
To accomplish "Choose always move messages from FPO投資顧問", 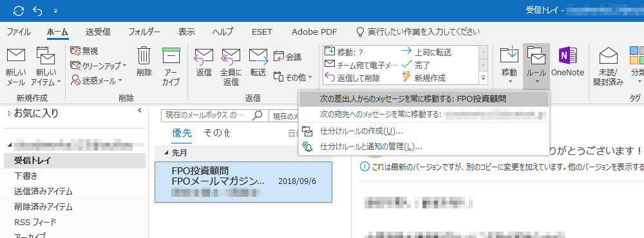I will tap(424, 99).
